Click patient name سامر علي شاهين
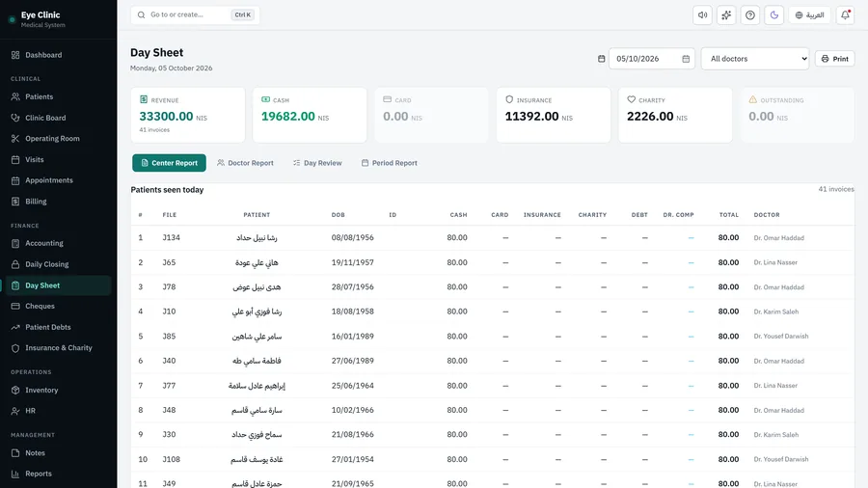This screenshot has width=868, height=488. coord(257,336)
